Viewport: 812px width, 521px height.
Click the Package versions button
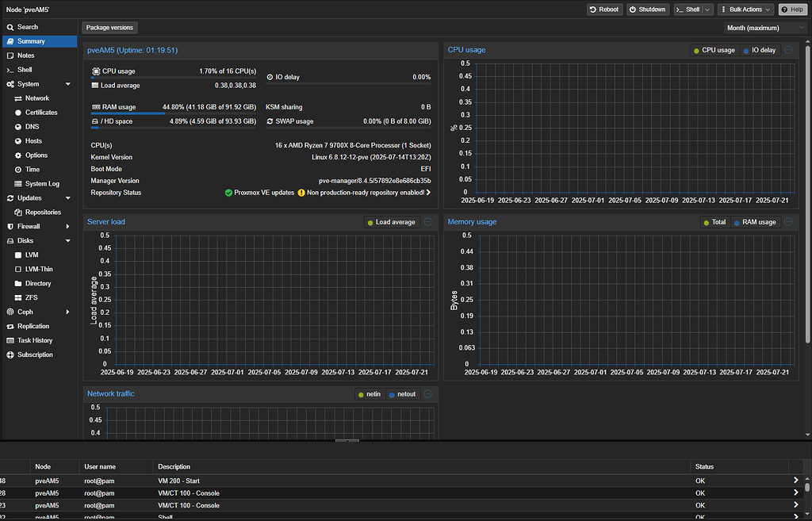[110, 28]
